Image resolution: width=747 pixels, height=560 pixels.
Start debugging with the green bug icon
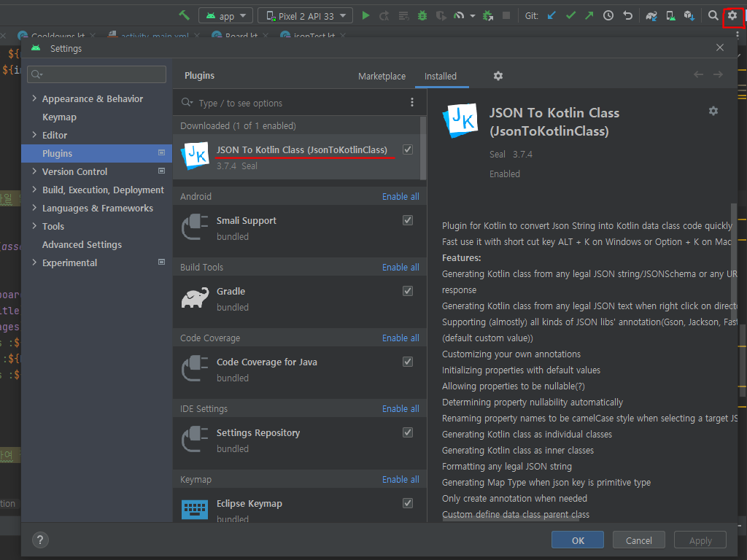pos(422,16)
